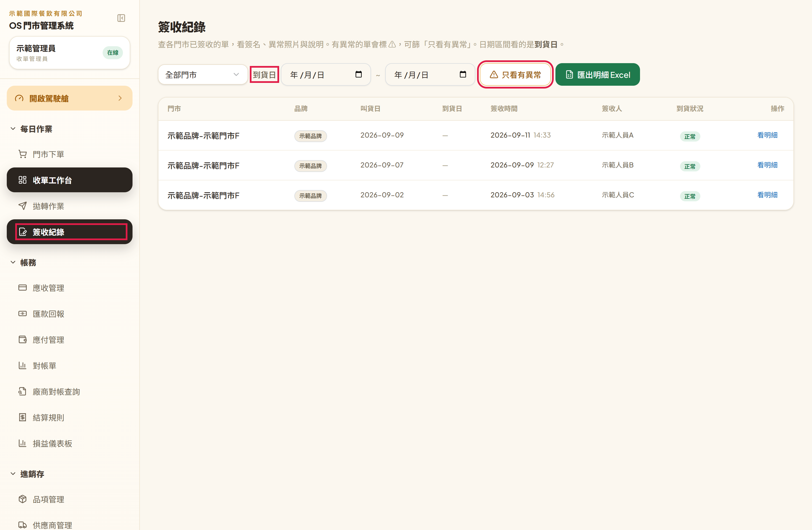Go to 收單工作台 in sidebar
The image size is (812, 530).
pyautogui.click(x=70, y=180)
